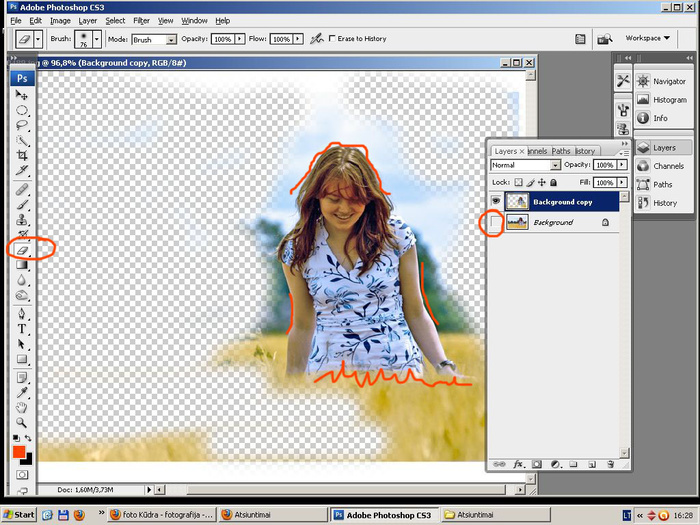Click the delete layer trash icon

(608, 464)
